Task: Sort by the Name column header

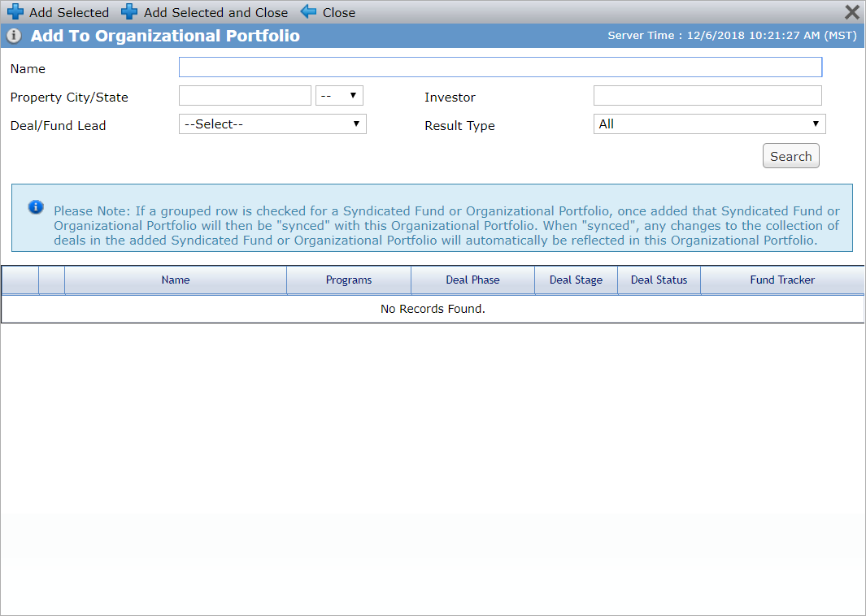Action: [x=176, y=280]
